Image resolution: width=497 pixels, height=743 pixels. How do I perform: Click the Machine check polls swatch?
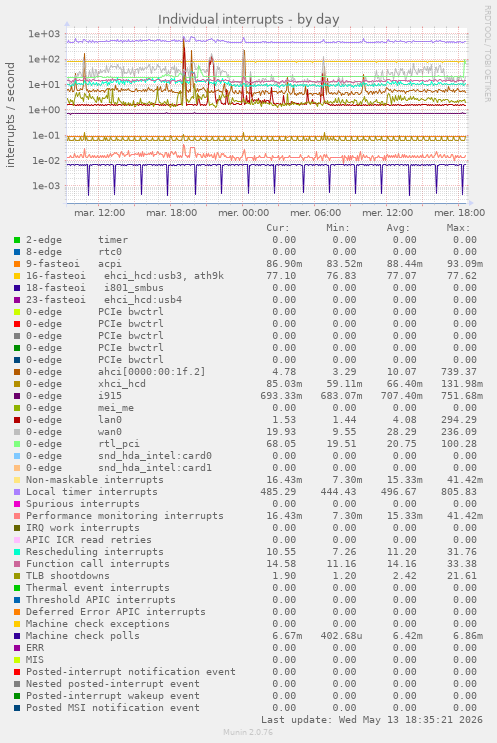(17, 636)
